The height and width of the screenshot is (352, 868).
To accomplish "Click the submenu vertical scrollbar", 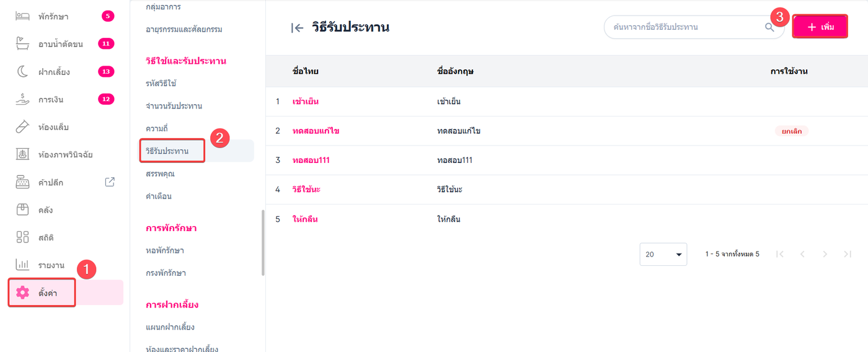I will 263,242.
